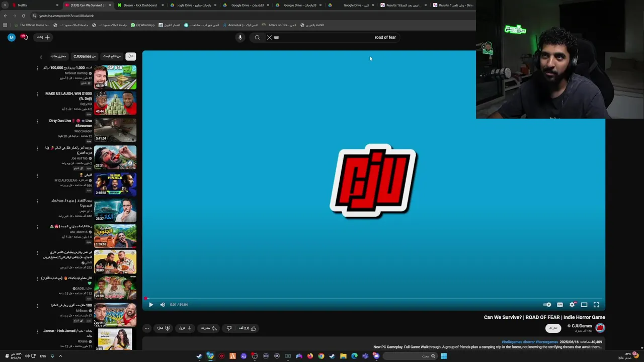This screenshot has width=644, height=362.
Task: Switch to theater mode
Action: coord(584,305)
